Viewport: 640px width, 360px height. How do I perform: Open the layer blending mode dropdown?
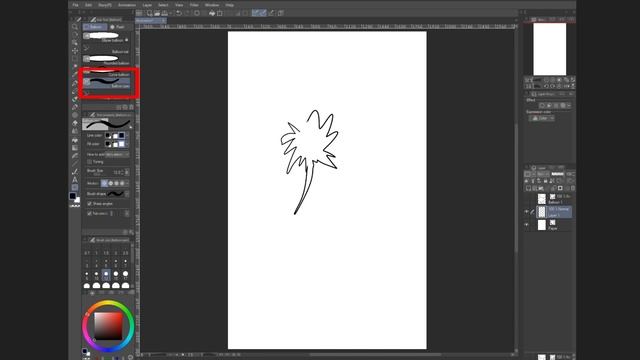pos(542,174)
